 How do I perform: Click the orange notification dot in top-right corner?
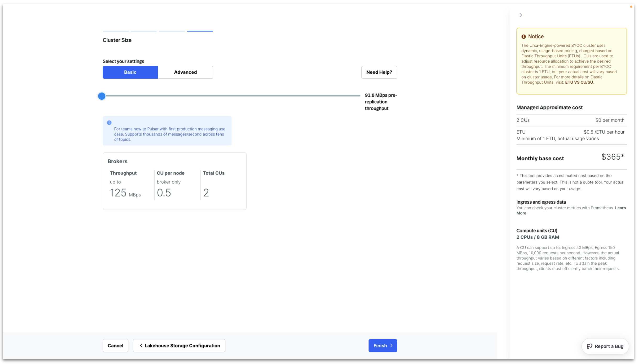(631, 7)
